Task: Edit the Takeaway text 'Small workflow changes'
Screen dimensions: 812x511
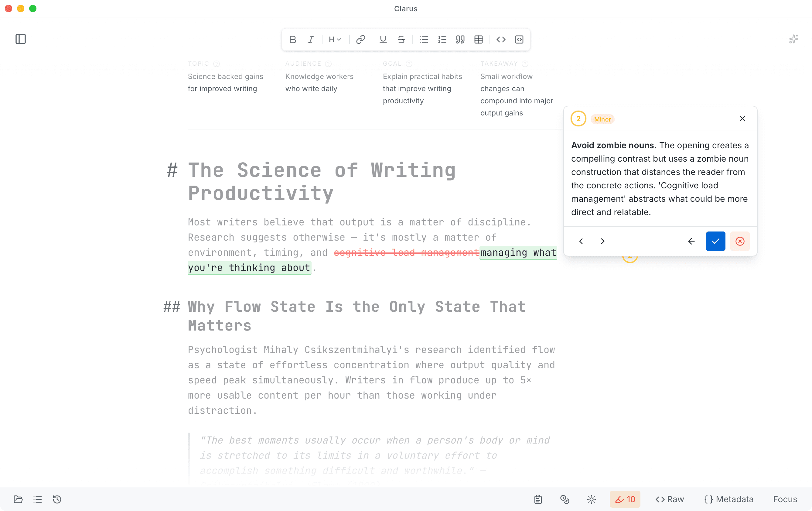Action: pos(507,83)
